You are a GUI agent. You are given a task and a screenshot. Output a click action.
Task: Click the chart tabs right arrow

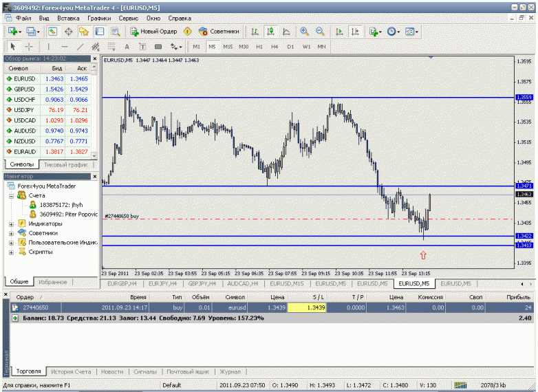point(531,284)
